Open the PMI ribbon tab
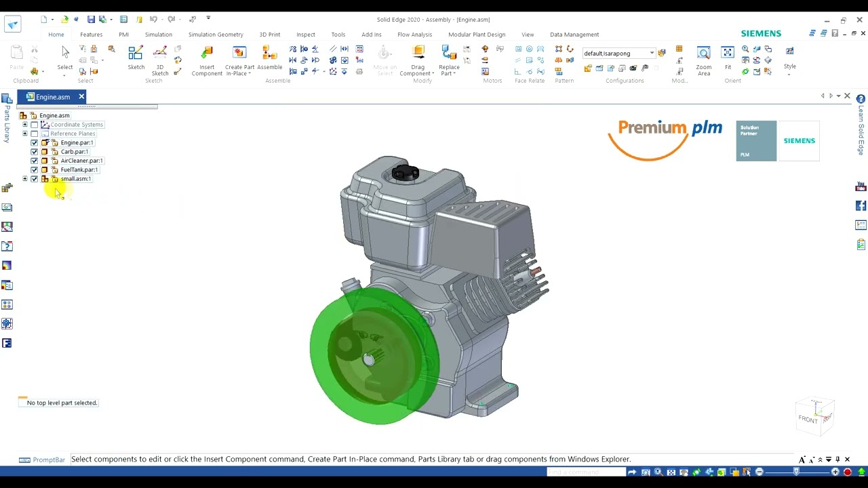This screenshot has width=868, height=488. tap(123, 35)
